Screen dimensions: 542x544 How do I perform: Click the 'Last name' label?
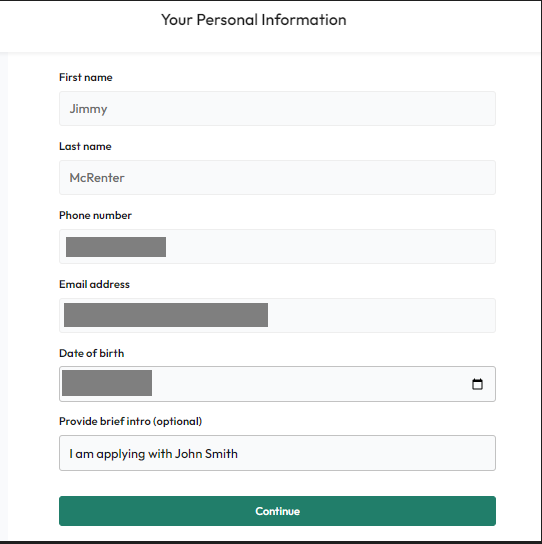pyautogui.click(x=85, y=146)
